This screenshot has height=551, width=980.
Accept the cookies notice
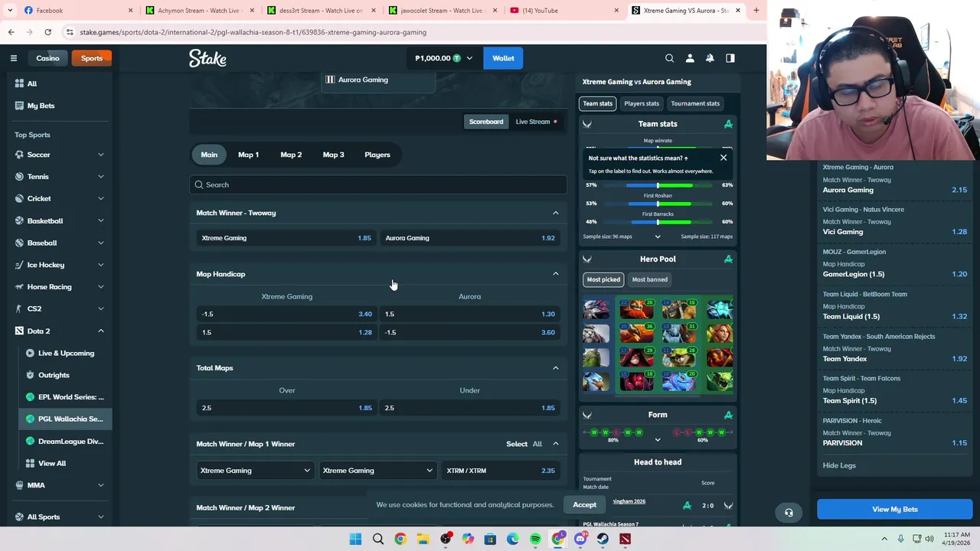click(x=584, y=505)
